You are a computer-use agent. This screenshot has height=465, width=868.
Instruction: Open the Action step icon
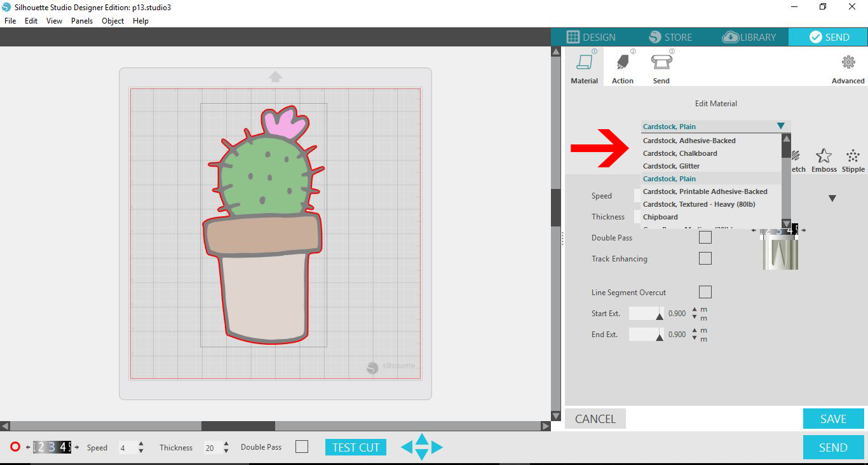coord(622,63)
